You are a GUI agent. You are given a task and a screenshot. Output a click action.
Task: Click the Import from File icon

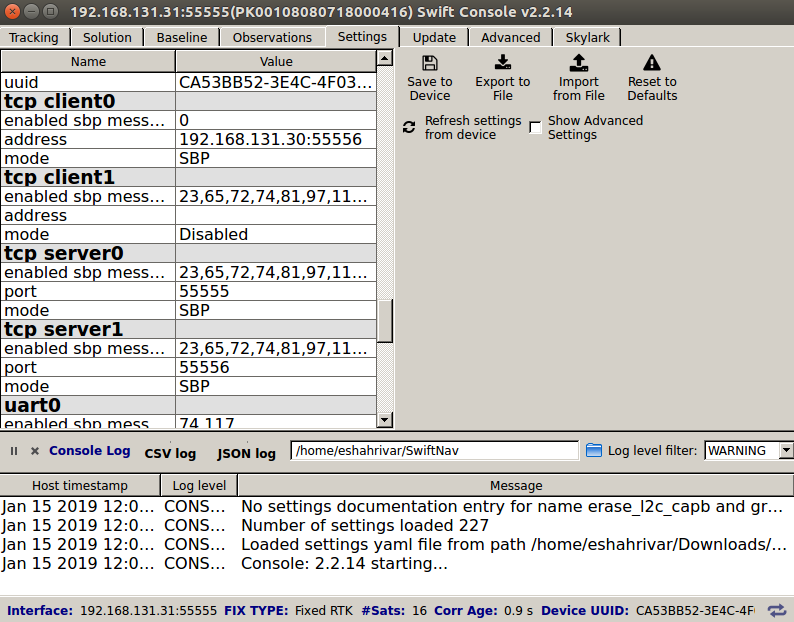[579, 63]
